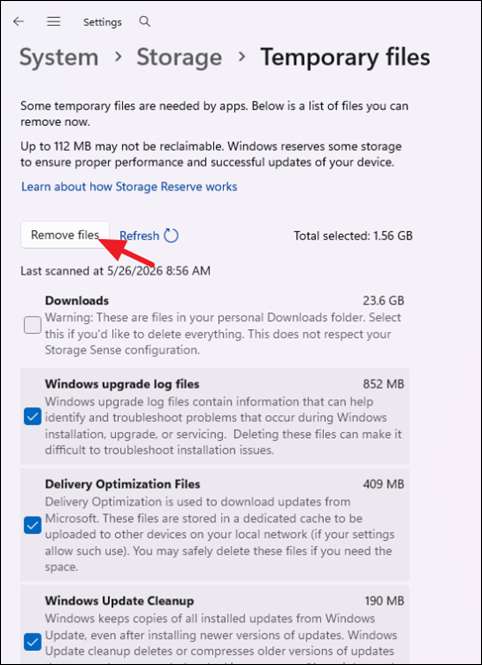Navigate to System breadcrumb
Image resolution: width=482 pixels, height=665 pixels.
59,57
